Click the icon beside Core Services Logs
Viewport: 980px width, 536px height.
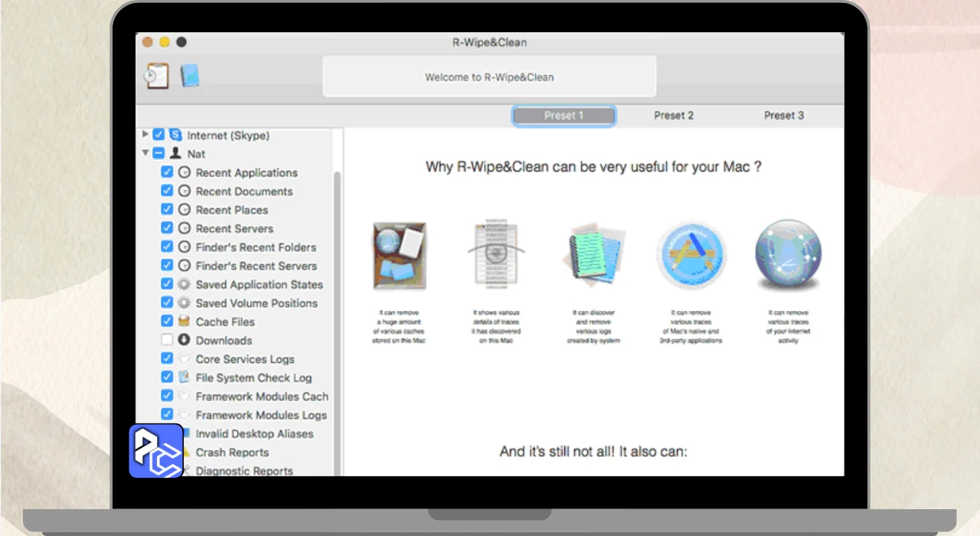tap(184, 358)
